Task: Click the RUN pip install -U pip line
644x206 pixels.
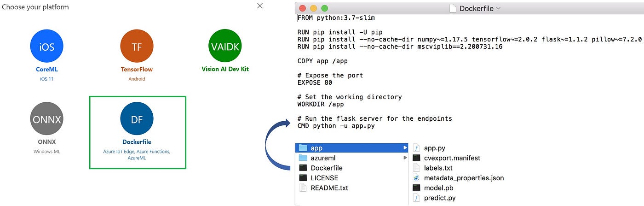Action: (x=339, y=32)
